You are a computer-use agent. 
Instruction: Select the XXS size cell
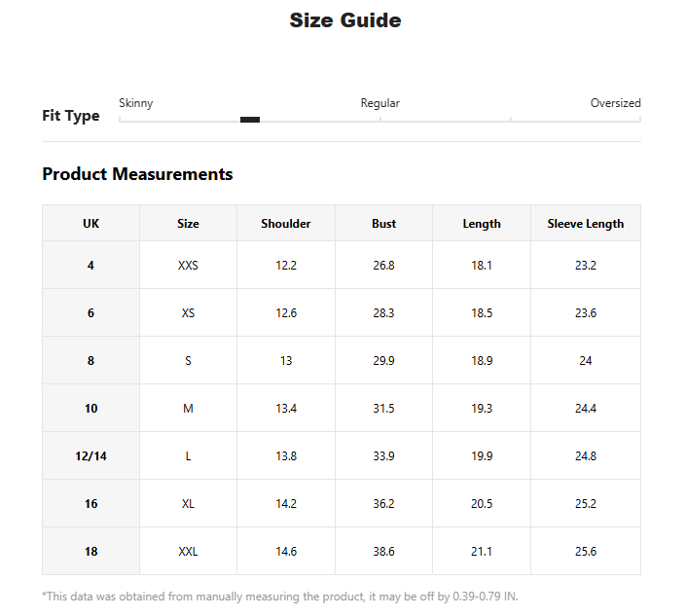[x=188, y=265]
